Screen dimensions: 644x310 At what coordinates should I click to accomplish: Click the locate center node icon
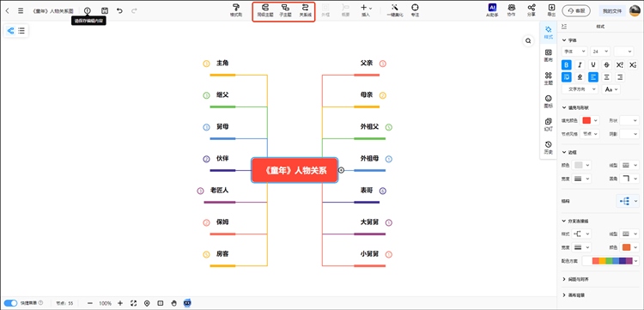click(147, 303)
